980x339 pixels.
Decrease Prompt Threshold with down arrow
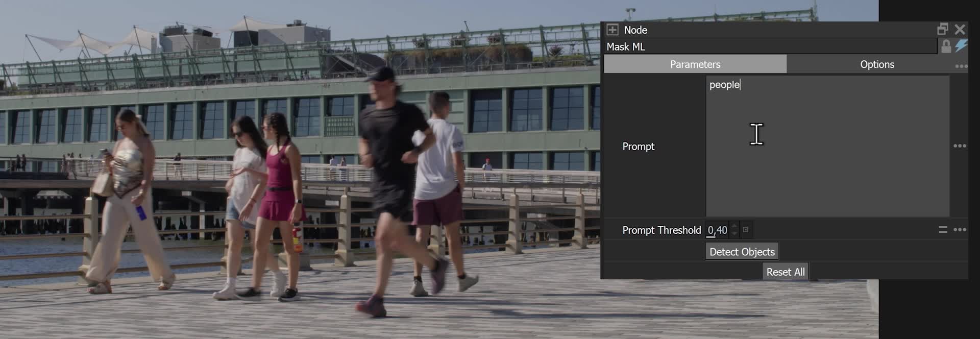coord(734,234)
